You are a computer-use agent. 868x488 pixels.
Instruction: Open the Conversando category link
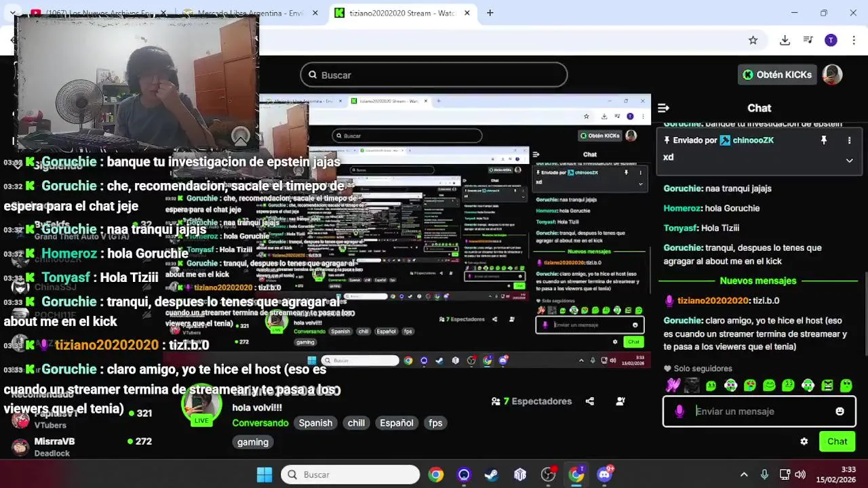(x=260, y=423)
